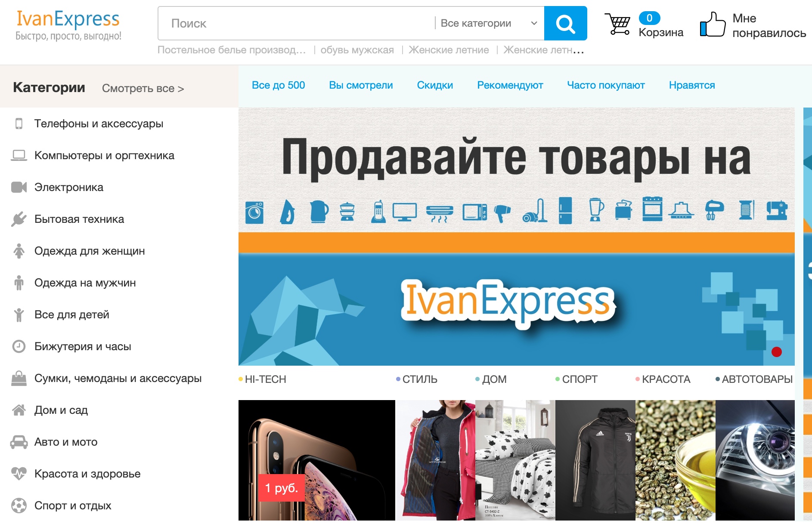Switch to the Скидки tab

(x=435, y=85)
